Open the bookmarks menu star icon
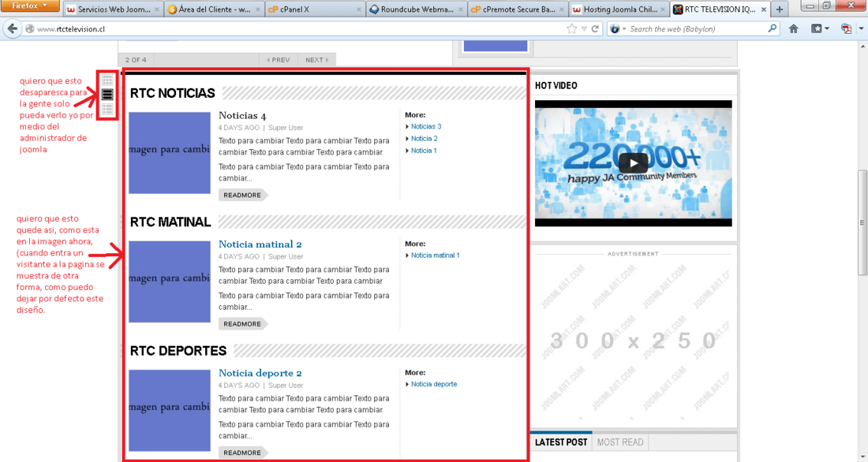 pos(817,28)
